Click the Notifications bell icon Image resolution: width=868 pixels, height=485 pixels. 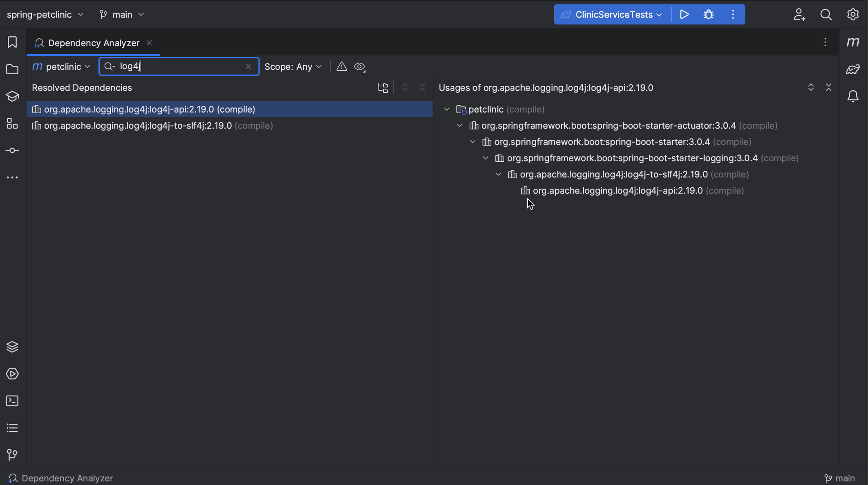pos(854,96)
